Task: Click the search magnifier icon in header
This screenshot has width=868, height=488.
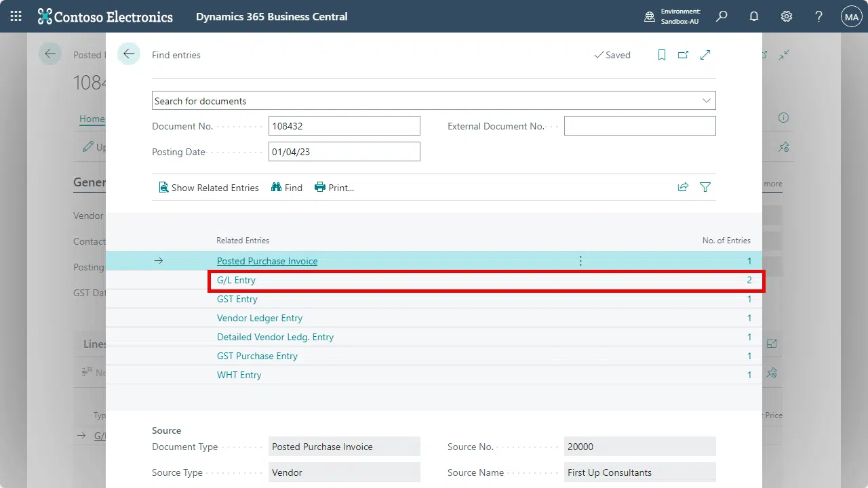Action: click(x=722, y=16)
